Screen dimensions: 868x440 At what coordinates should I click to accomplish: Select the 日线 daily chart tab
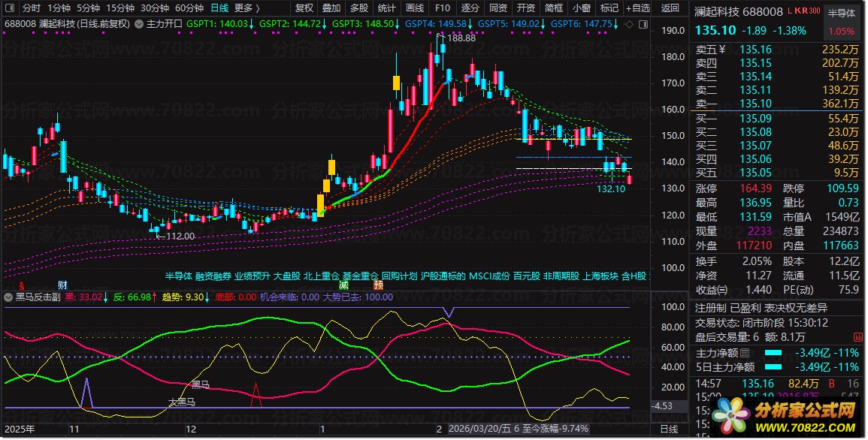coord(219,8)
